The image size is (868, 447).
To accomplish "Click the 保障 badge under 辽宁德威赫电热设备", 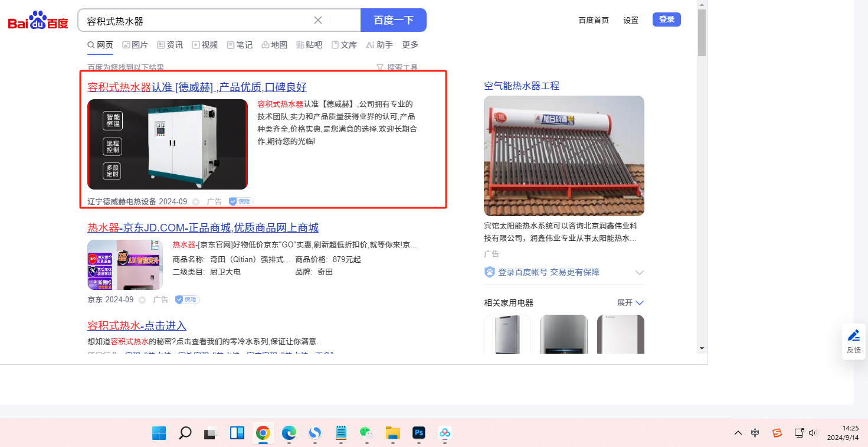I will coord(241,201).
